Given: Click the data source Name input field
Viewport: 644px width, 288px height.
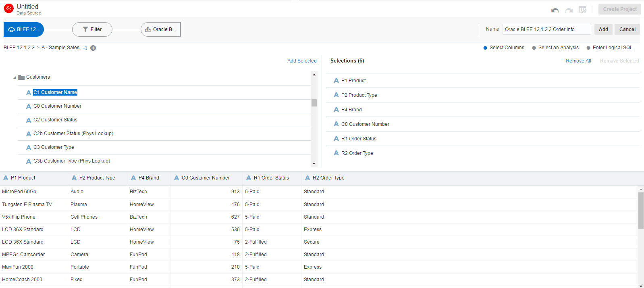Looking at the screenshot, I should pos(546,29).
